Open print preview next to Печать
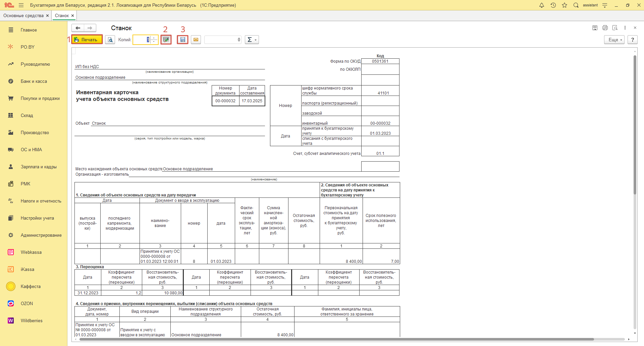 click(x=110, y=40)
